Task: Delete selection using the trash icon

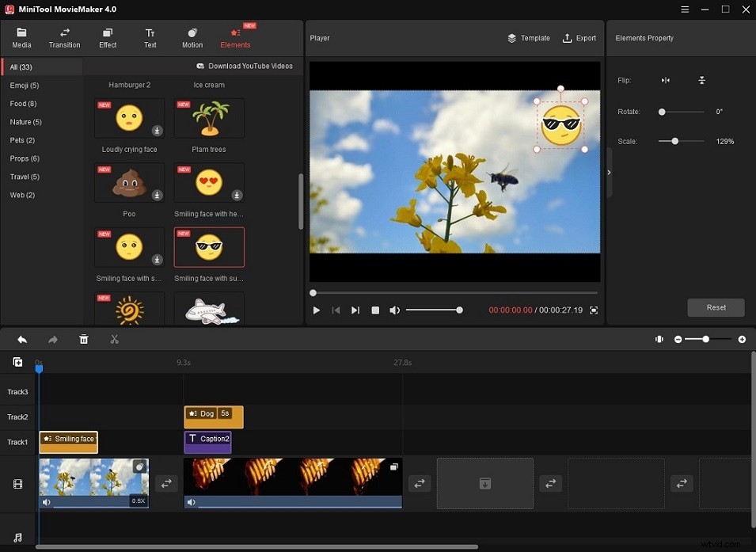Action: 83,339
